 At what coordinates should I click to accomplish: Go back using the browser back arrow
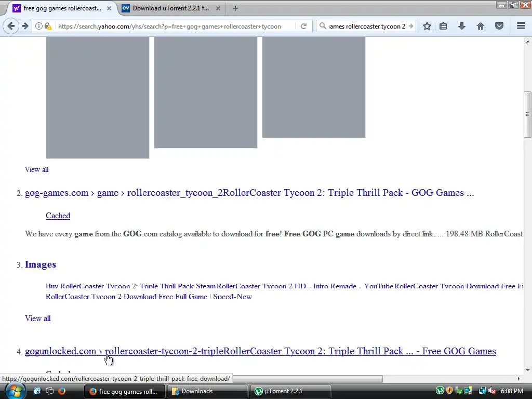click(11, 26)
